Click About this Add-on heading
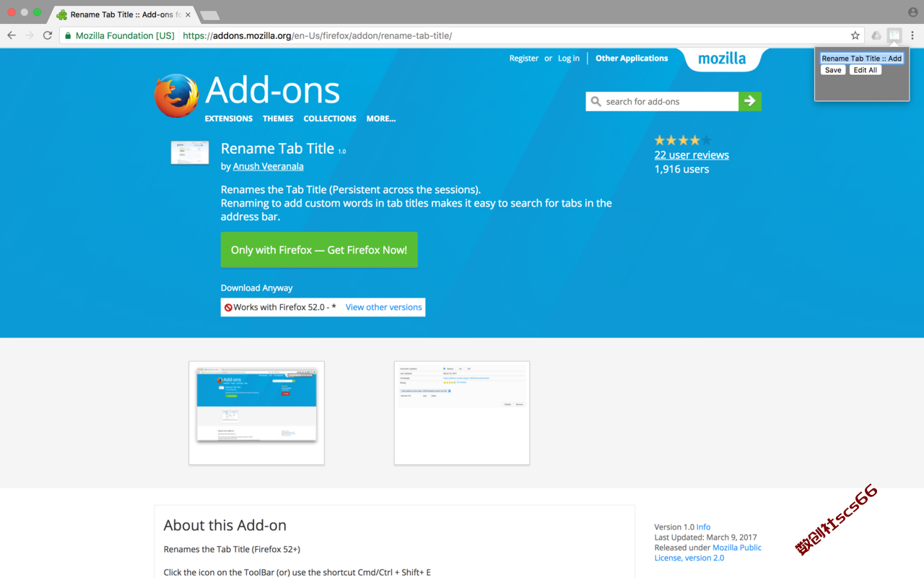This screenshot has width=924, height=578. point(225,525)
